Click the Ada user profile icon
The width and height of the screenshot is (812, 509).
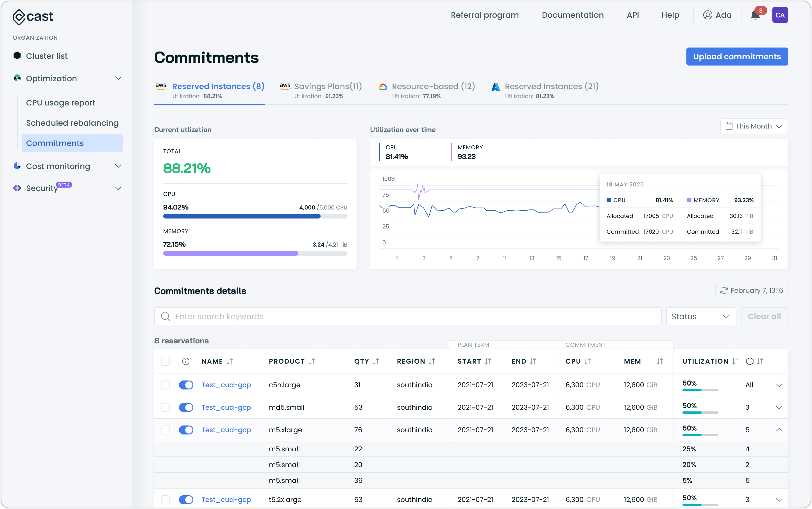point(707,15)
